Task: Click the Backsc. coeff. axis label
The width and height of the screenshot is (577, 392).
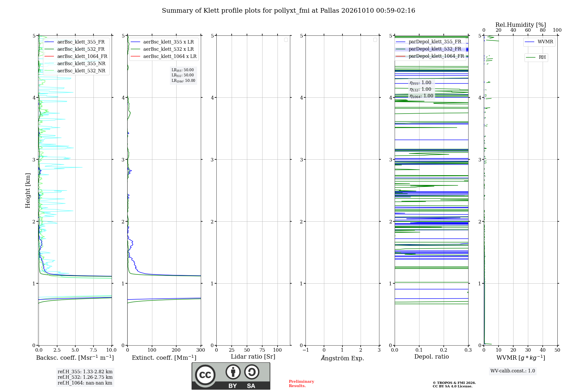Action: point(75,358)
